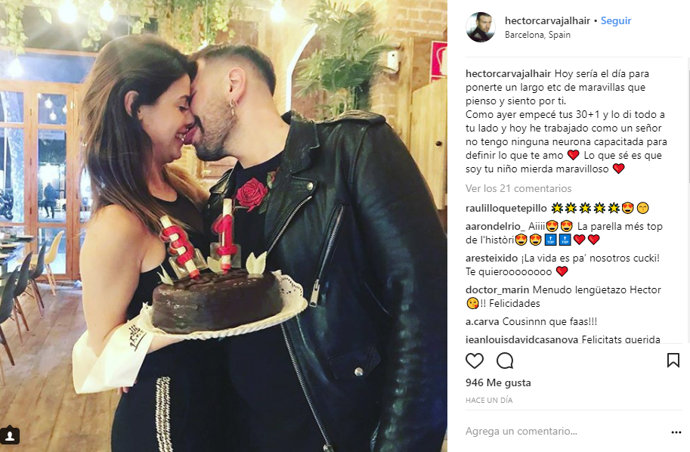The width and height of the screenshot is (690, 452).
Task: Open post timestamp Hace un día
Action: (489, 400)
